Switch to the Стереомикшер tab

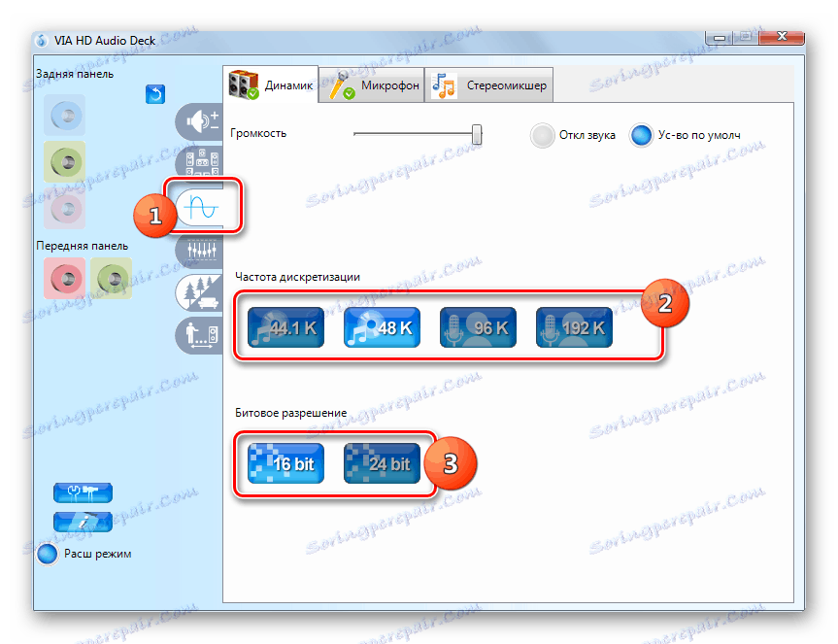pos(489,85)
